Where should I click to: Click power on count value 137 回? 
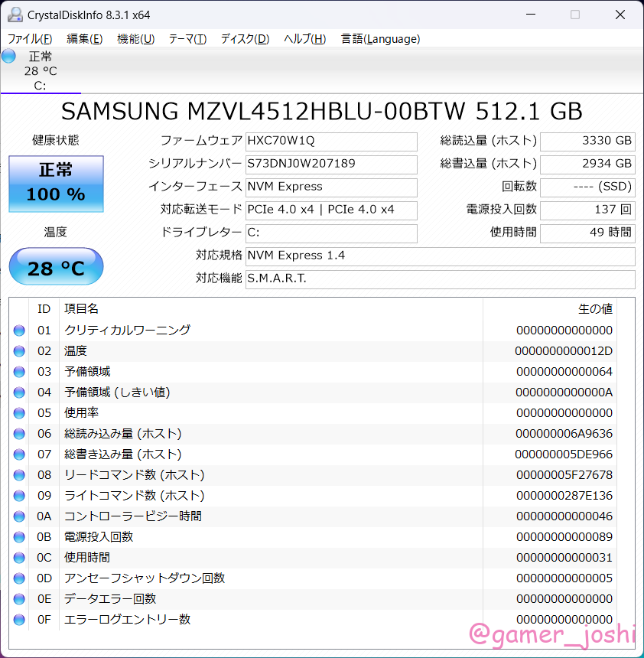pyautogui.click(x=587, y=210)
